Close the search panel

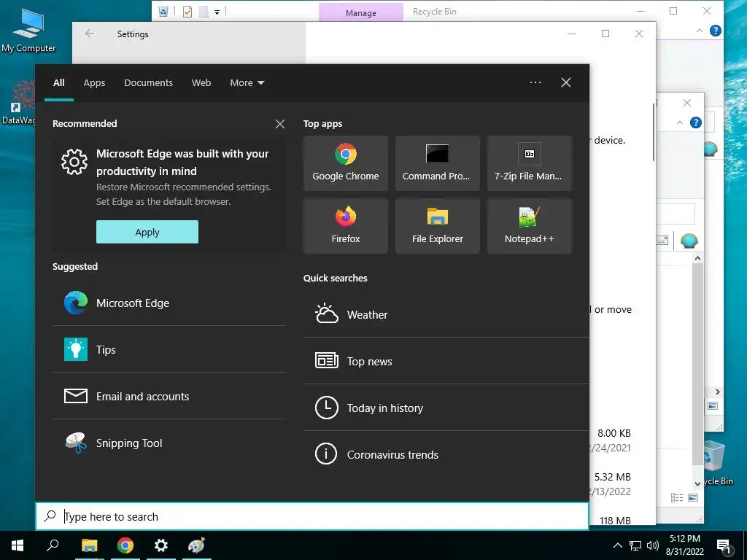point(566,82)
